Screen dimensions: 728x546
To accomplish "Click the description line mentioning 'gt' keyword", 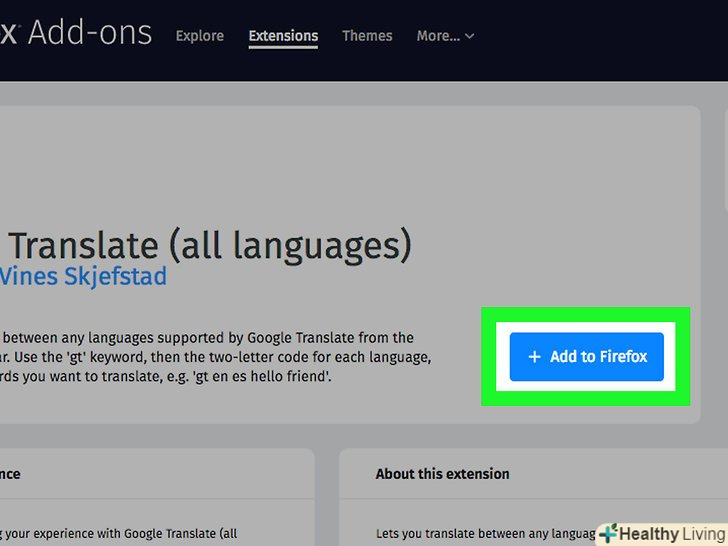I will (x=216, y=357).
